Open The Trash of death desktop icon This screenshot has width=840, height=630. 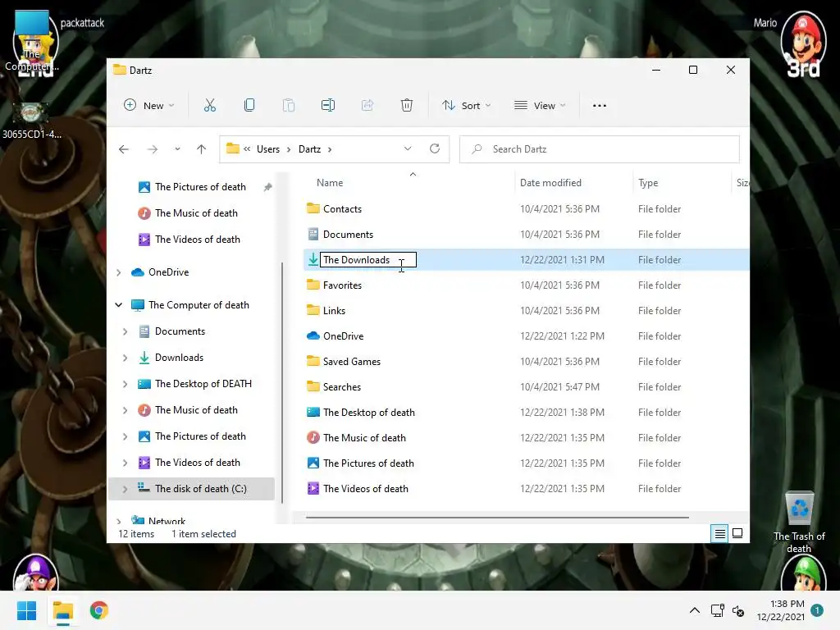[x=799, y=523]
